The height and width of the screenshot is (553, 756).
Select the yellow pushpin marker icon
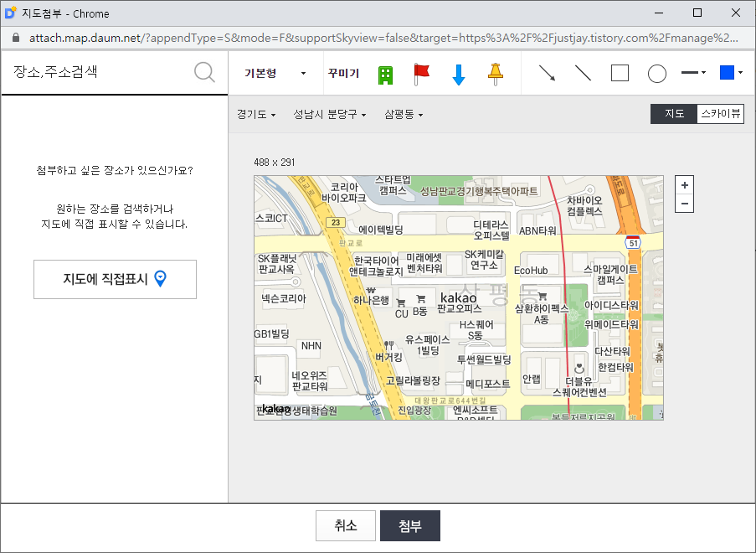point(495,75)
